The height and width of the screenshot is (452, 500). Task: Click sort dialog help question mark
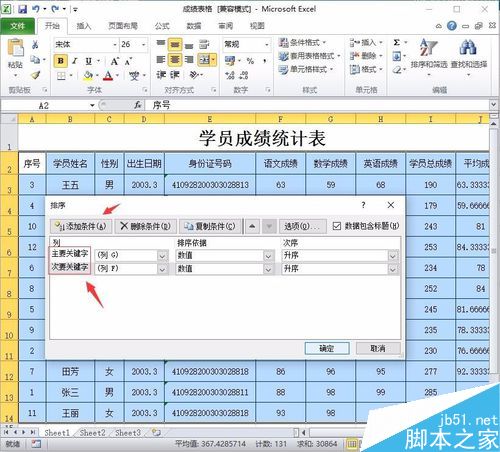(x=363, y=205)
